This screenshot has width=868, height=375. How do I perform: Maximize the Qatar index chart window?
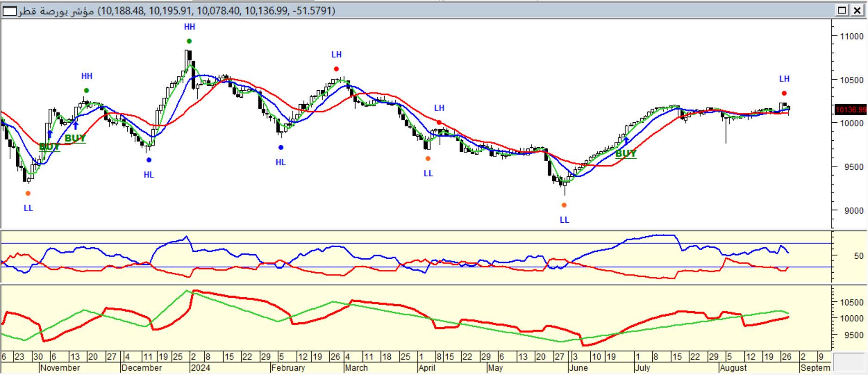[842, 10]
